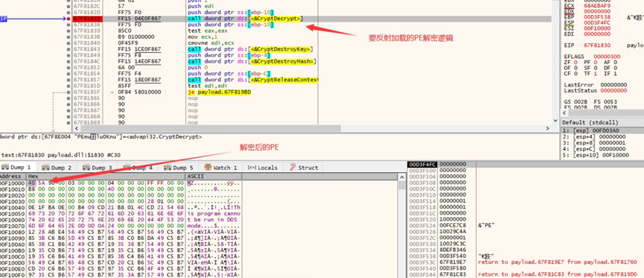Open the Dump 2 tab
This screenshot has height=278, width=644.
pos(57,168)
